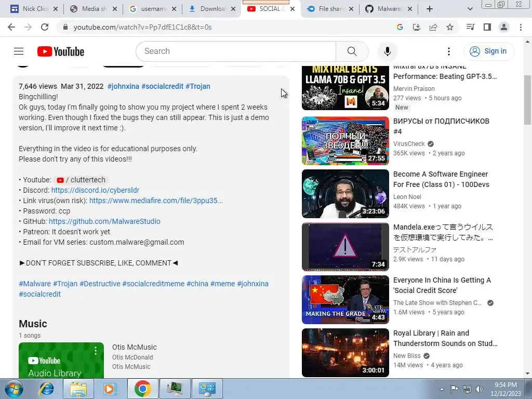
Task: Open Become A Software Engineer video title
Action: coord(441,179)
